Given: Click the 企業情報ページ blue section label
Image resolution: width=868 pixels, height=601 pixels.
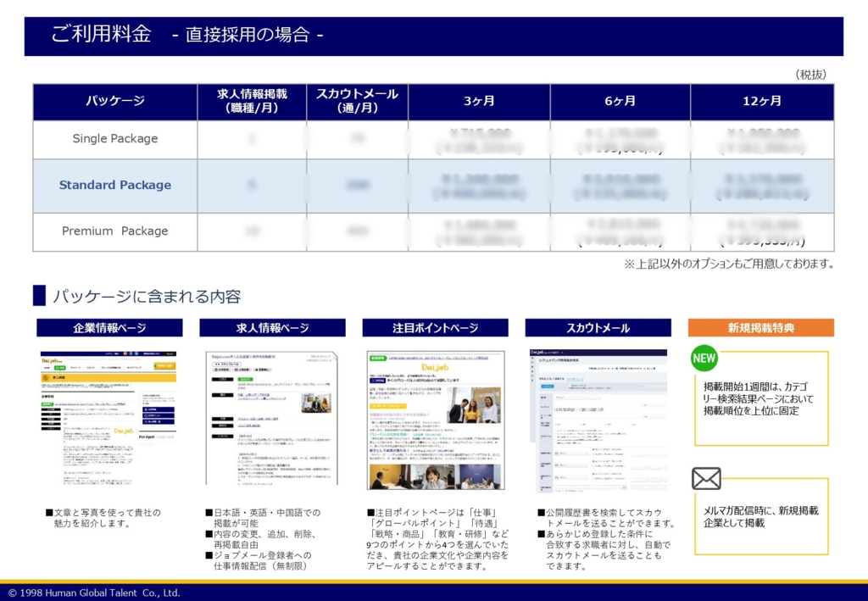Looking at the screenshot, I should 109,328.
